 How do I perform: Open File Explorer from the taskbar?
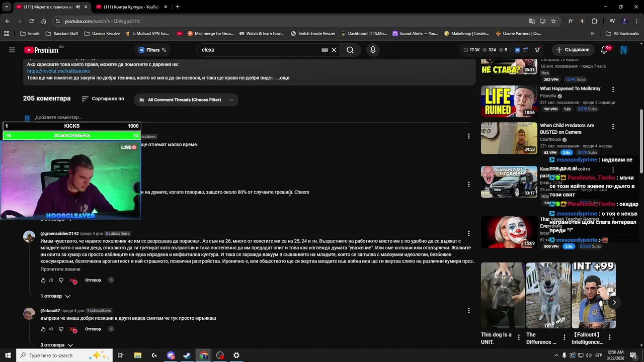point(138,355)
